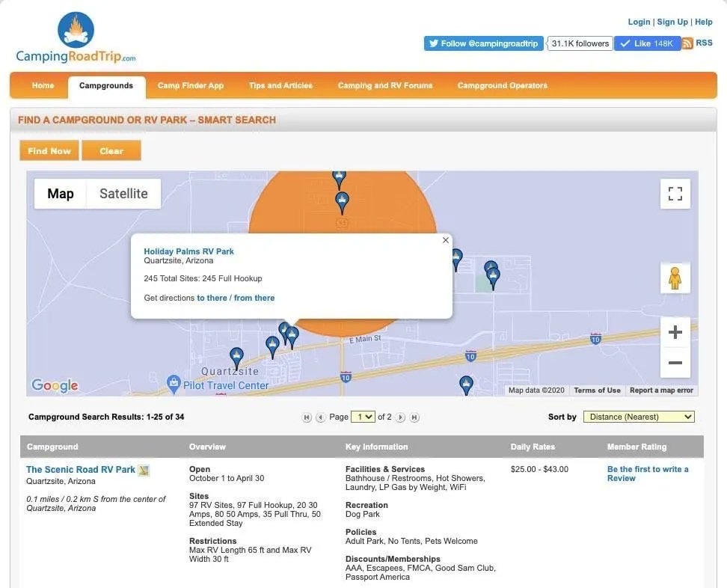Click the Sign Up link
Image resolution: width=727 pixels, height=588 pixels.
point(672,22)
